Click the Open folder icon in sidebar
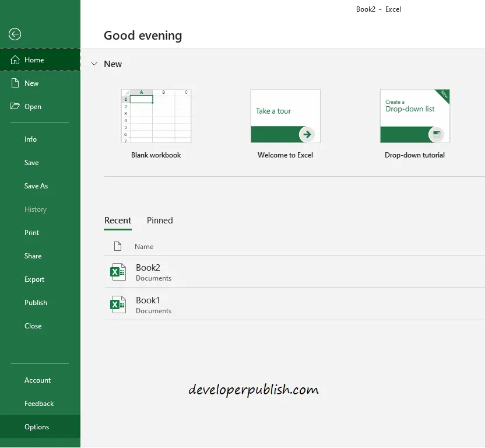485x448 pixels. [15, 106]
